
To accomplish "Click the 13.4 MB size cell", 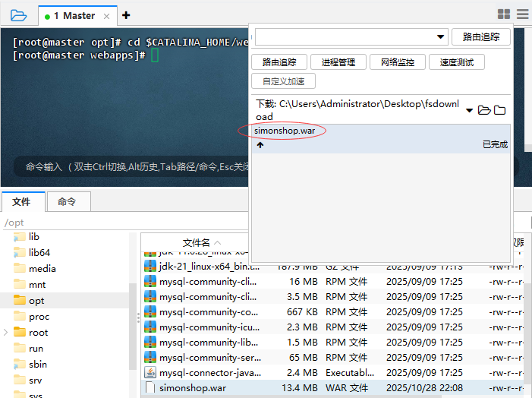I will tap(300, 388).
